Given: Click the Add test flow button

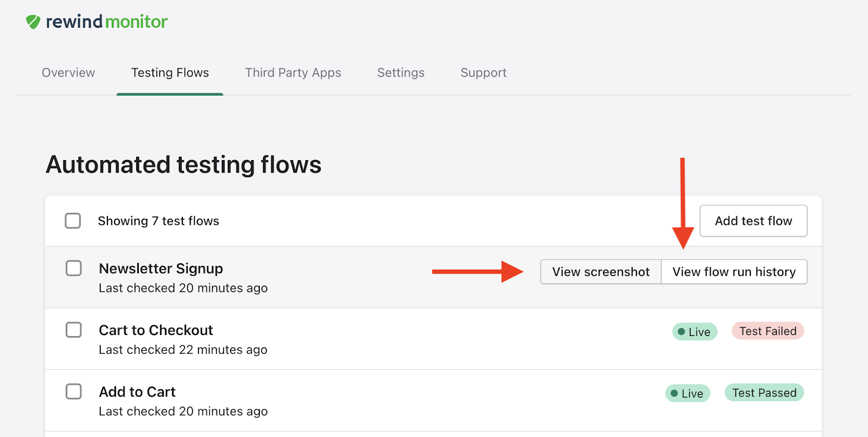Looking at the screenshot, I should [754, 220].
